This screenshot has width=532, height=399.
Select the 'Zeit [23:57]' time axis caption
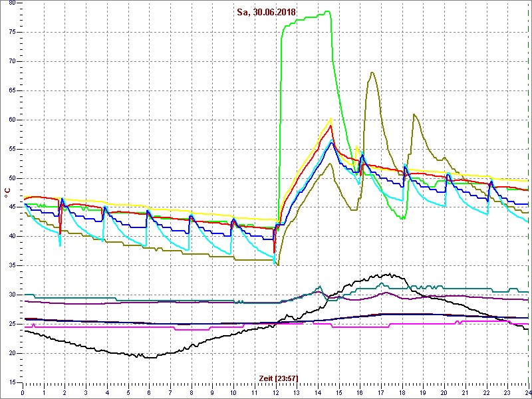[279, 378]
